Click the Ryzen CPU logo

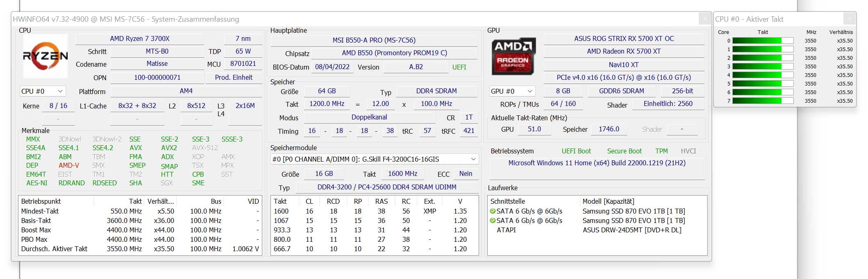coord(45,56)
